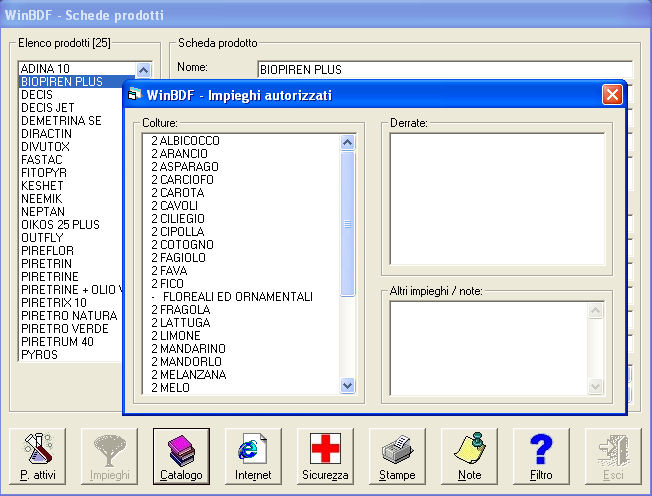This screenshot has height=496, width=652.
Task: Select KESHET in product list
Action: (x=71, y=185)
